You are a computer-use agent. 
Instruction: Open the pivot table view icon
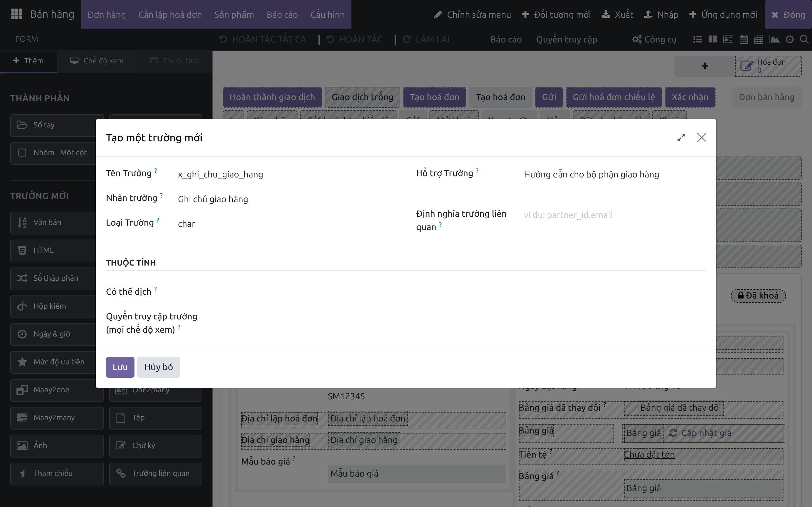(x=759, y=39)
